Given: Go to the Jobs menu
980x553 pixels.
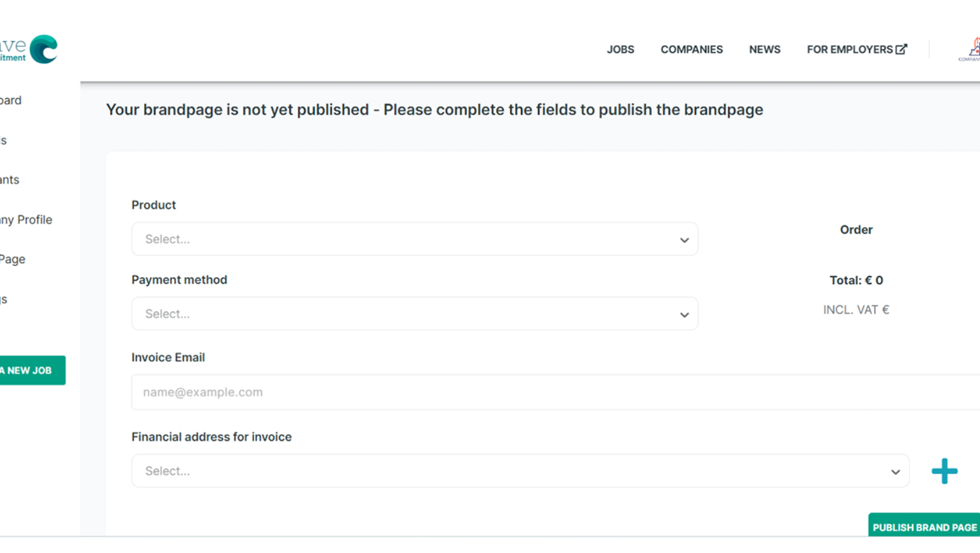Looking at the screenshot, I should pyautogui.click(x=621, y=50).
